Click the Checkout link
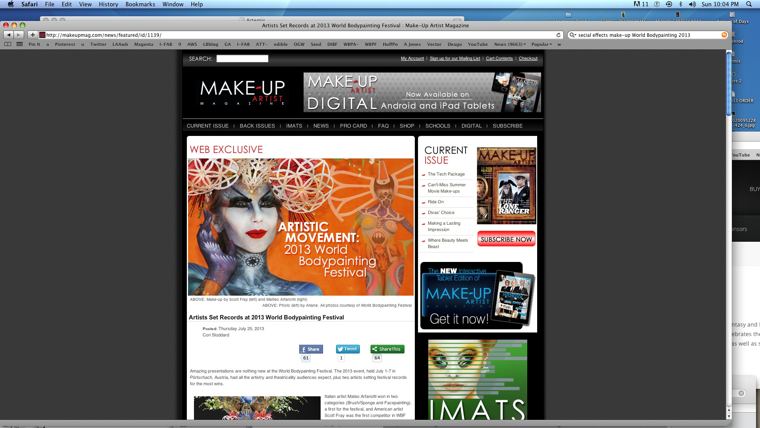Image resolution: width=760 pixels, height=428 pixels. click(x=528, y=59)
